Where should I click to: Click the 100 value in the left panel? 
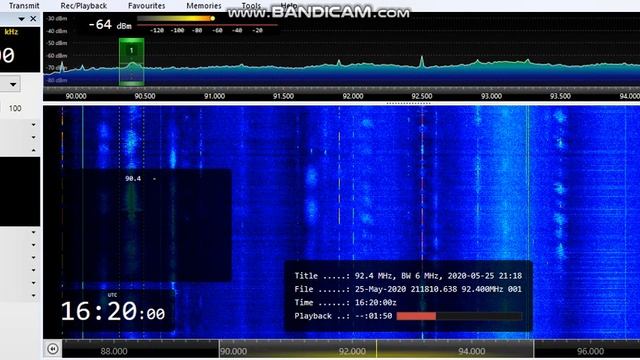pos(15,109)
